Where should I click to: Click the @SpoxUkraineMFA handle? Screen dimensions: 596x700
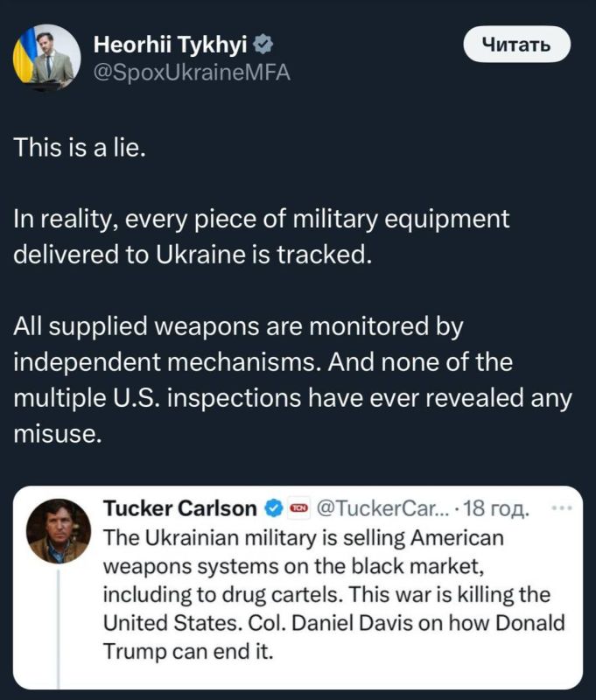pos(192,73)
